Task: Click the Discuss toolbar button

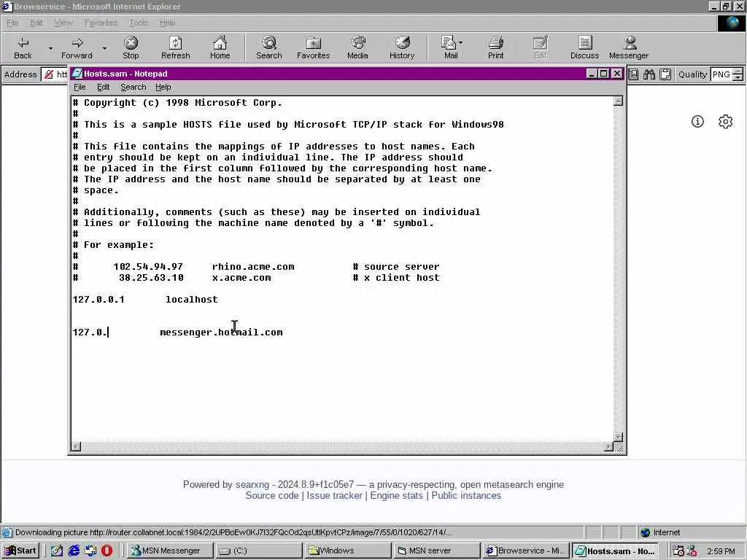Action: coord(584,47)
